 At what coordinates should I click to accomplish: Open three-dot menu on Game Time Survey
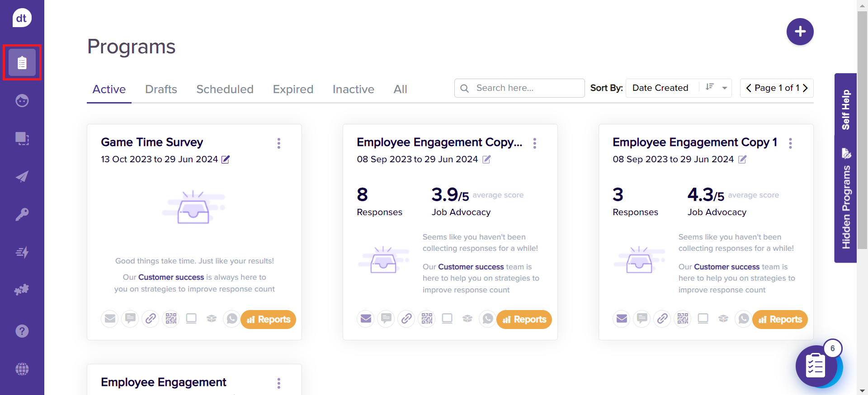tap(279, 143)
